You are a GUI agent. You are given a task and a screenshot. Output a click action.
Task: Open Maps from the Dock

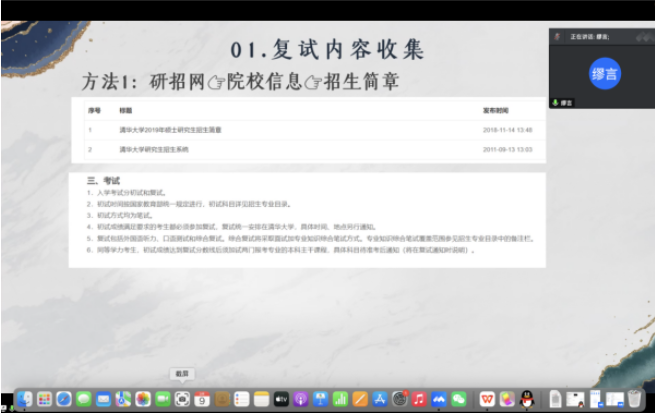pyautogui.click(x=123, y=399)
